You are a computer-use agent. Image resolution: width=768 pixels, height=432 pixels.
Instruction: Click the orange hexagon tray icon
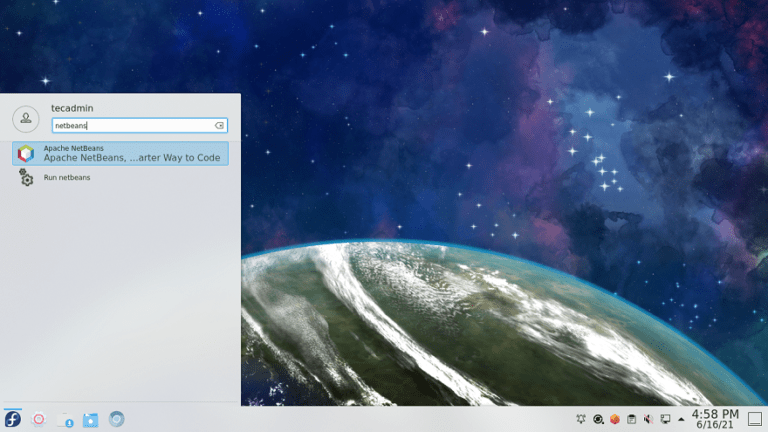[615, 419]
